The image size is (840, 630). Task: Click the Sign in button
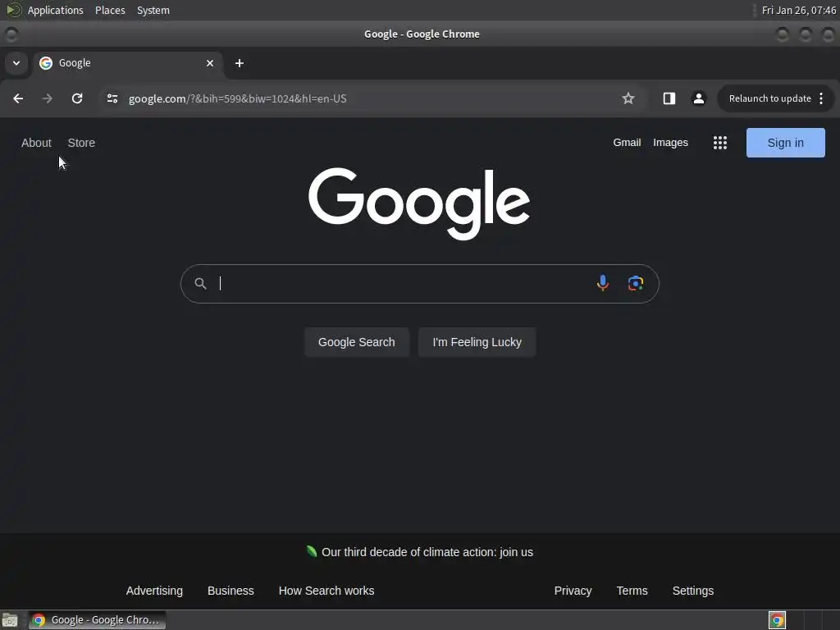pos(785,143)
